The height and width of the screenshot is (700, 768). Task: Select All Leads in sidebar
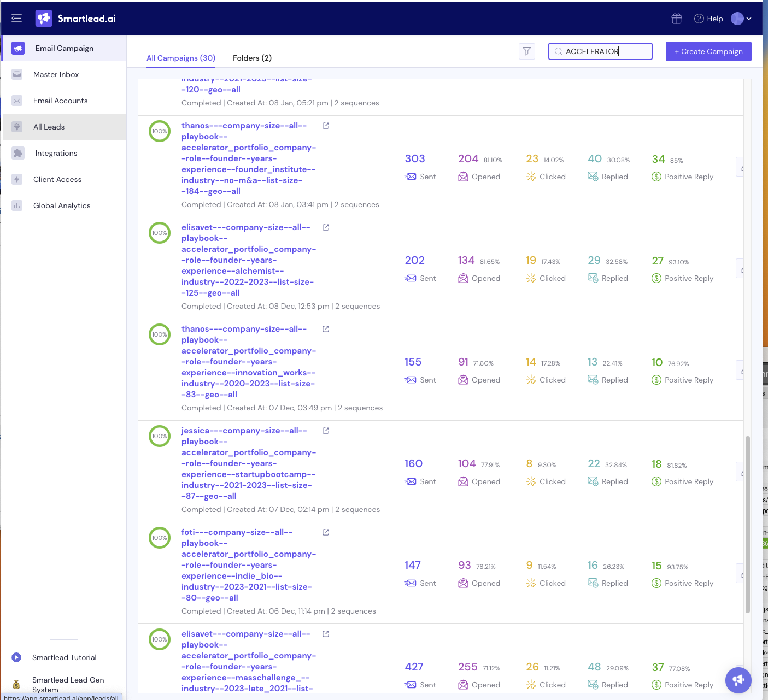click(65, 127)
